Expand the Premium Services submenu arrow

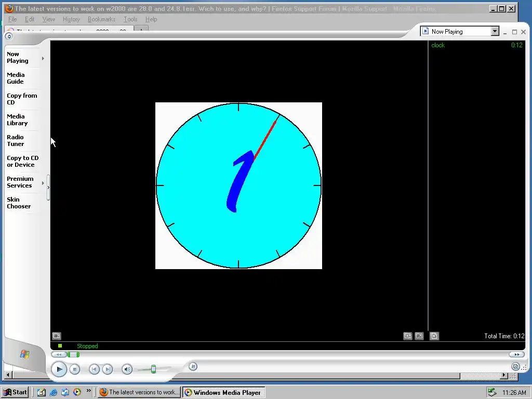point(43,183)
